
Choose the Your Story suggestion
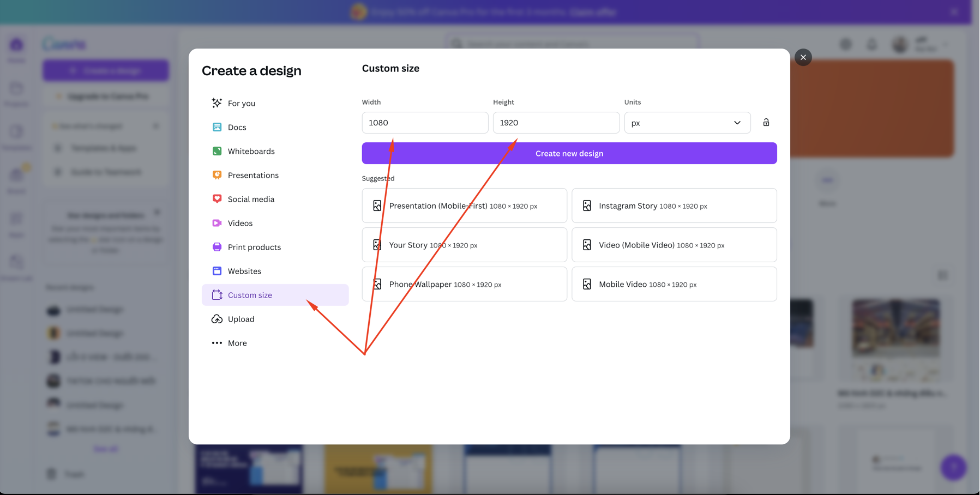coord(464,245)
